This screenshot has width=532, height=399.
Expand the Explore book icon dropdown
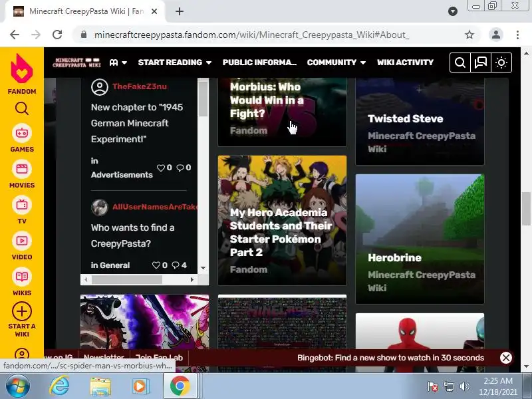(118, 63)
